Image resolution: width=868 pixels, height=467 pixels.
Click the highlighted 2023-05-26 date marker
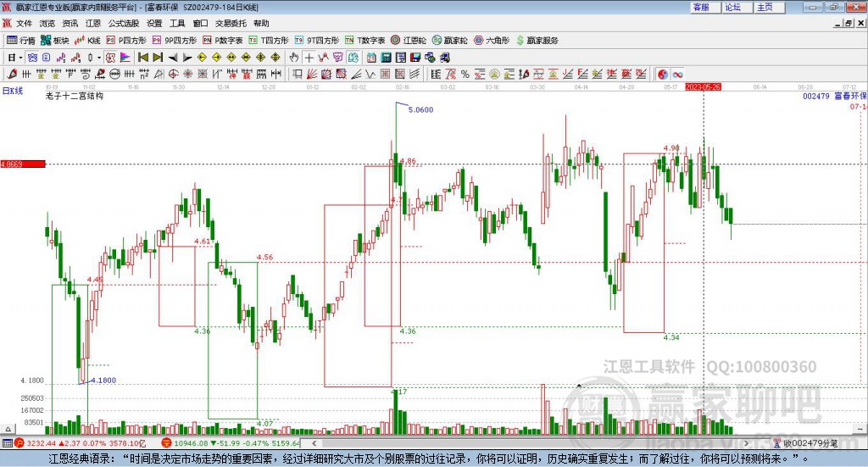click(703, 86)
